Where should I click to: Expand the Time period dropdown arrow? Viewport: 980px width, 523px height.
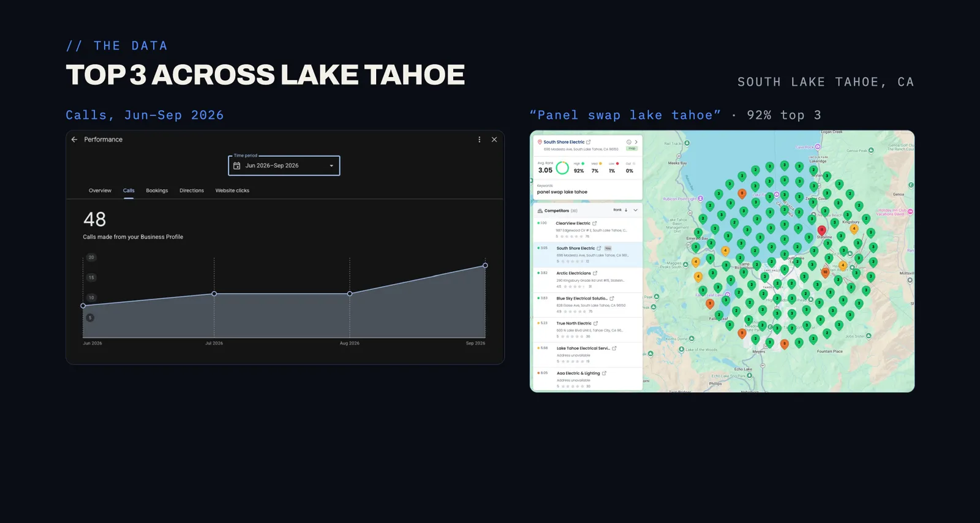tap(331, 166)
